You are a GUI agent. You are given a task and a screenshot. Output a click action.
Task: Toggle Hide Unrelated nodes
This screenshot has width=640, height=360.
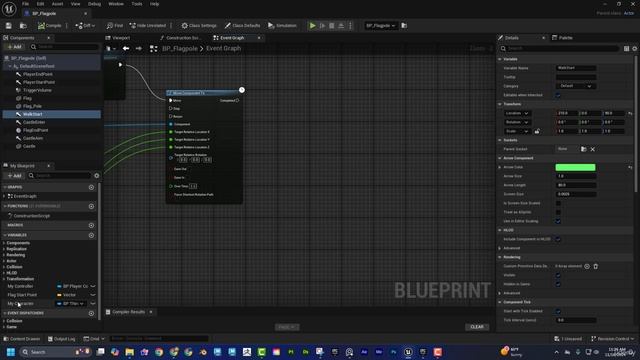tap(148, 26)
